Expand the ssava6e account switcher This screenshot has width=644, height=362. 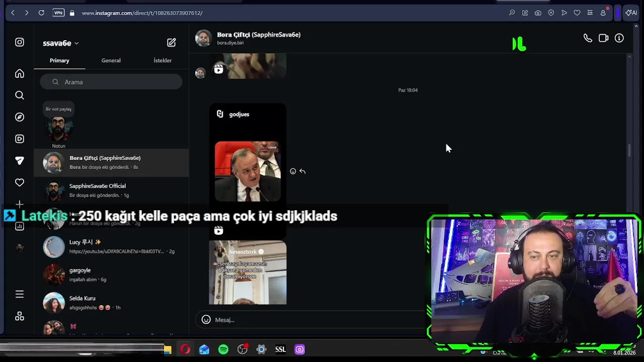click(x=61, y=43)
